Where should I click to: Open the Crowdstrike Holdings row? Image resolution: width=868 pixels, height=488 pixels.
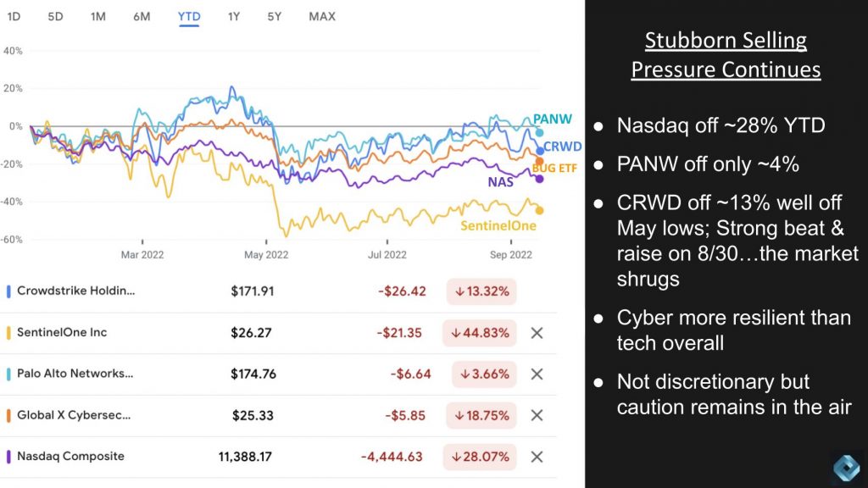[x=76, y=291]
